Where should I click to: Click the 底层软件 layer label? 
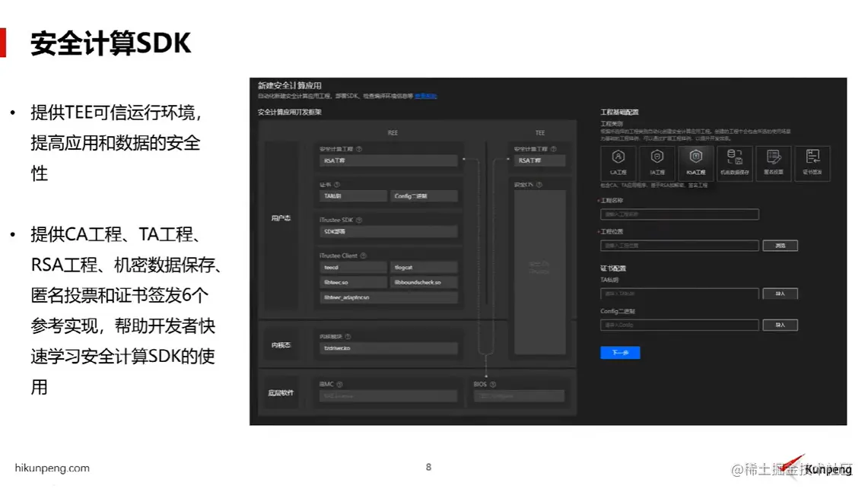click(281, 393)
